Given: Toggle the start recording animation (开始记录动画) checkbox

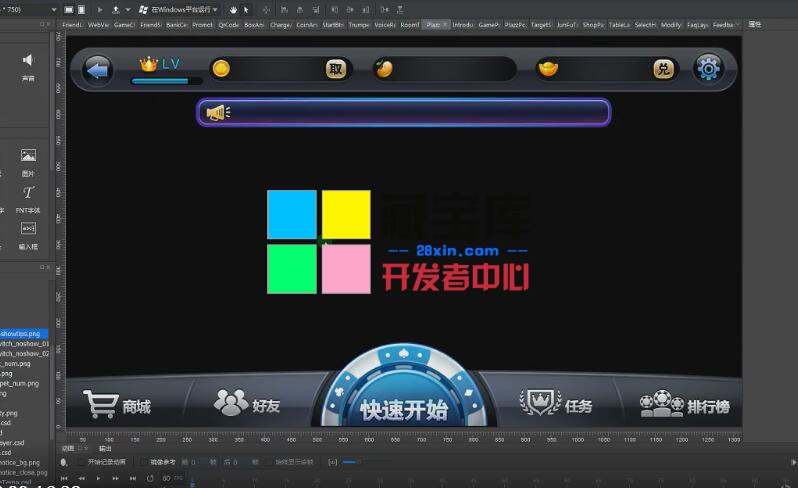Looking at the screenshot, I should pos(82,462).
